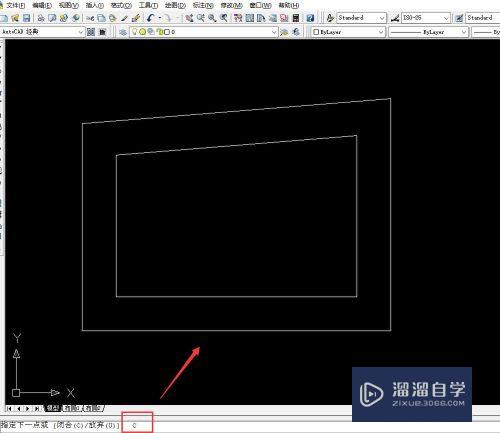500x433 pixels.
Task: Toggle the layer freeze sun icon
Action: click(x=142, y=32)
